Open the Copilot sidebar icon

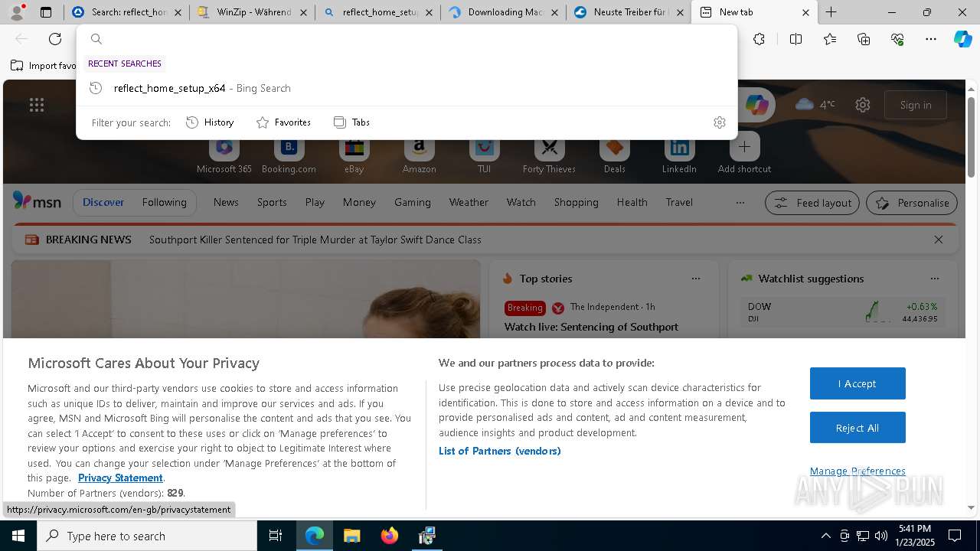[x=962, y=39]
